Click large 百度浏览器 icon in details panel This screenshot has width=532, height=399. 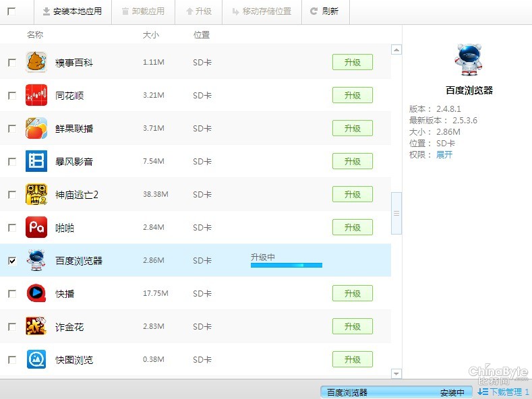(x=469, y=59)
